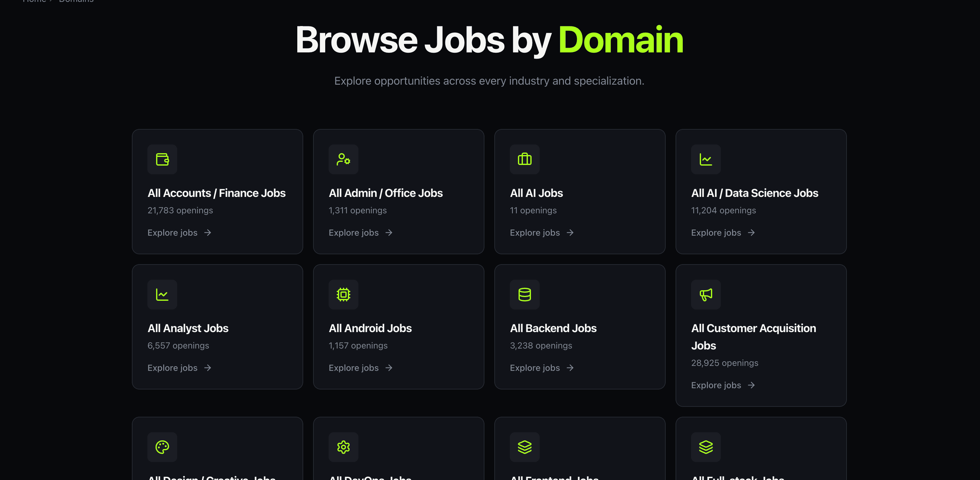
Task: Select the "All Analyst Jobs" title
Action: [x=188, y=328]
